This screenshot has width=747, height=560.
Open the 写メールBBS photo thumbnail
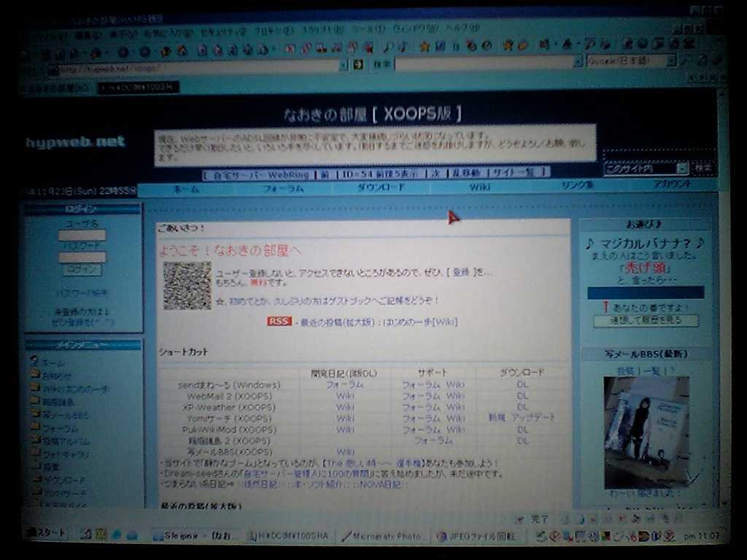646,432
